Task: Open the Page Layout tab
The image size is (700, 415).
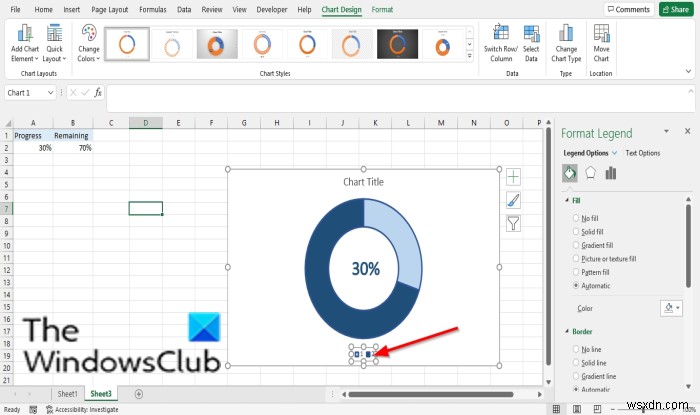Action: click(x=109, y=9)
